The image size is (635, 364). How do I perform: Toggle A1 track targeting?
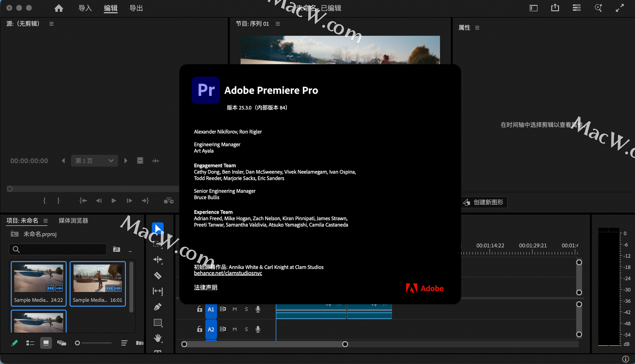pos(211,310)
